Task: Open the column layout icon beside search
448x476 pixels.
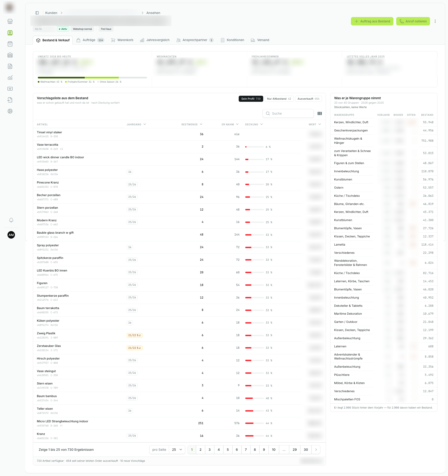Action: tap(319, 113)
